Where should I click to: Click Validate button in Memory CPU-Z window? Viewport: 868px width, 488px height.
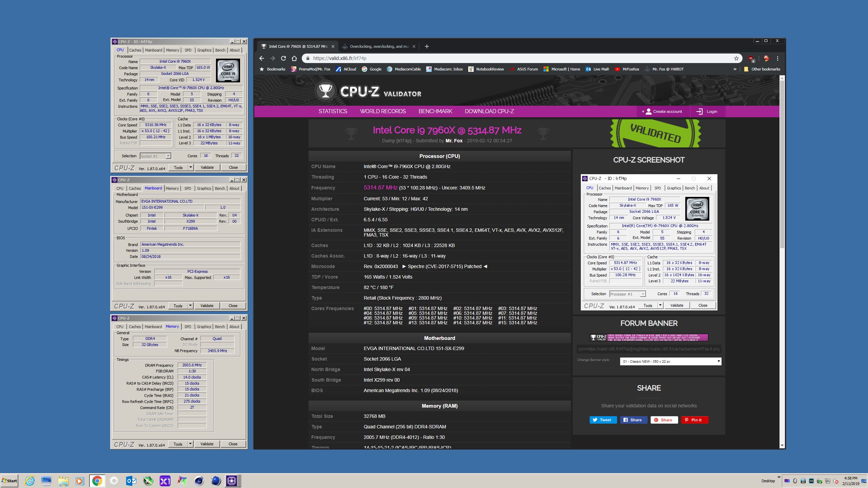click(207, 444)
